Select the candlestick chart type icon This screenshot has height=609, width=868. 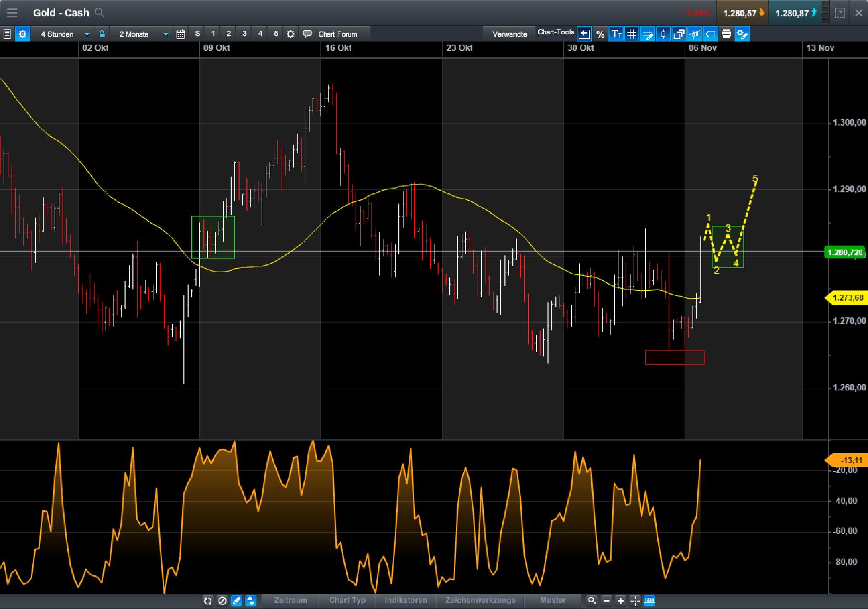click(663, 34)
